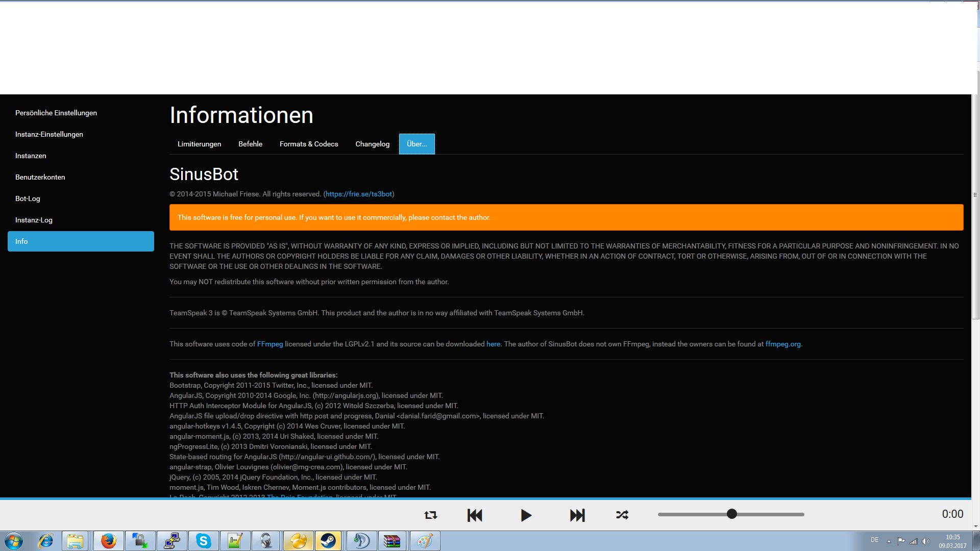This screenshot has height=551, width=980.
Task: Open Limitierungen tab
Action: [199, 144]
